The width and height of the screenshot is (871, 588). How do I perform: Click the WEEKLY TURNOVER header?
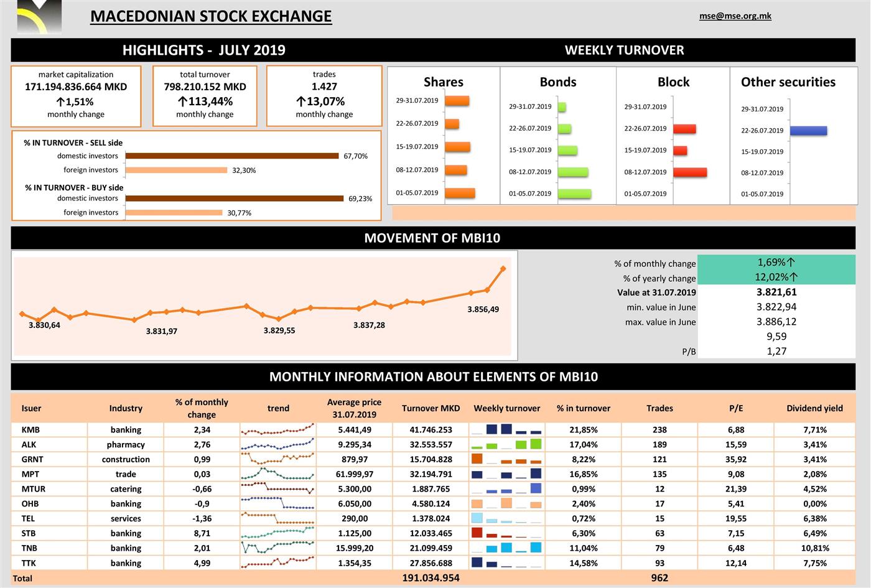(x=624, y=50)
